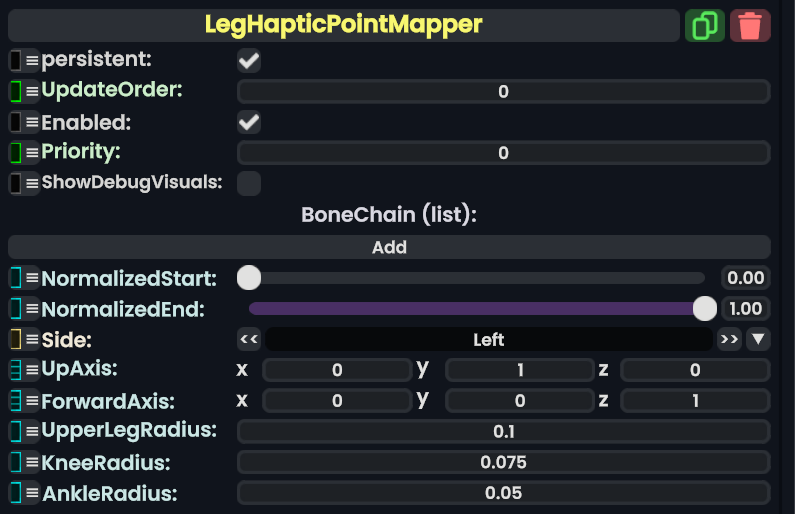Click the persistent field drag handle icon
The height and width of the screenshot is (514, 795).
tap(16, 61)
